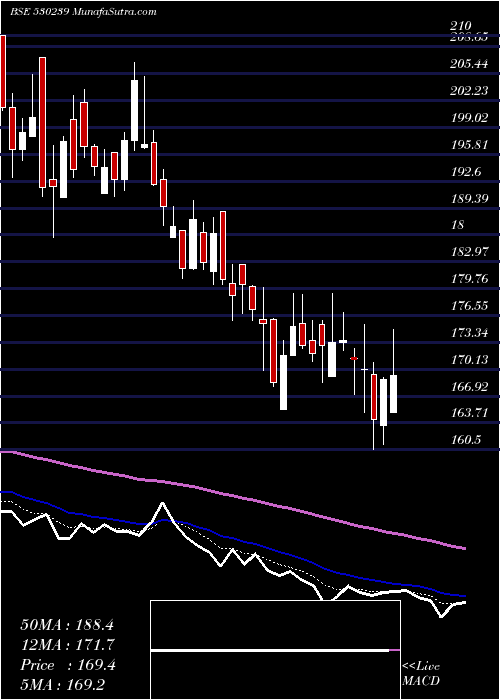Image resolution: width=500 pixels, height=700 pixels.
Task: Click the 202.23 price axis label
Action: click(x=469, y=91)
